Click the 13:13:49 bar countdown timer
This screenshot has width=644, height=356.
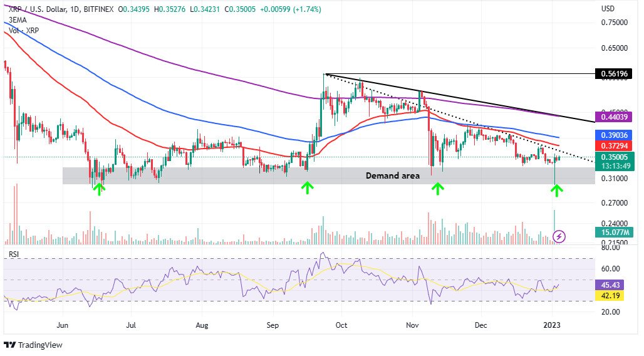click(x=615, y=166)
